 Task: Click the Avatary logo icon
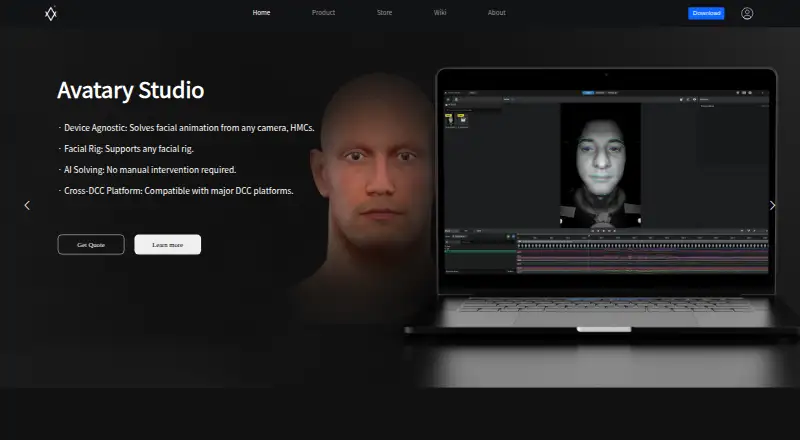(51, 13)
